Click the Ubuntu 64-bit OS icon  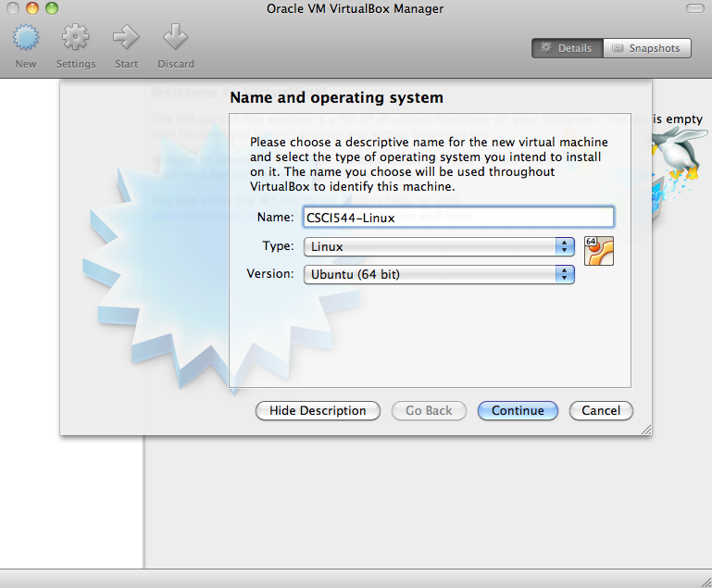599,251
